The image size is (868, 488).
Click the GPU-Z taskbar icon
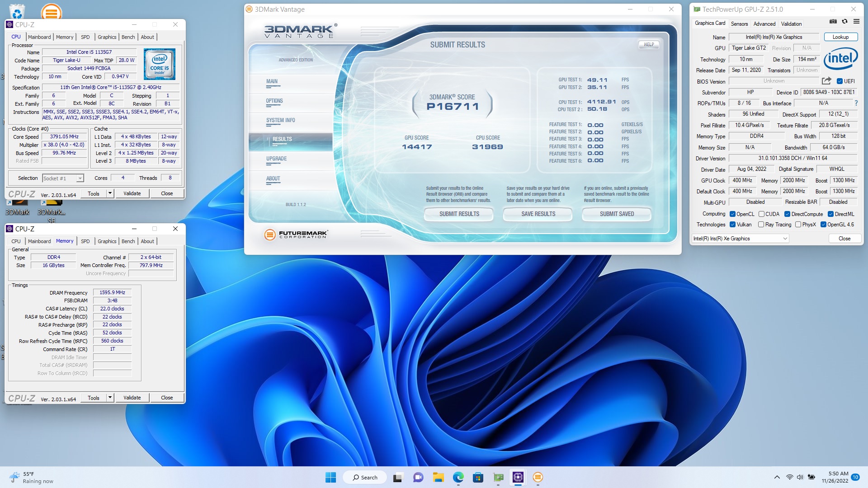pyautogui.click(x=498, y=477)
